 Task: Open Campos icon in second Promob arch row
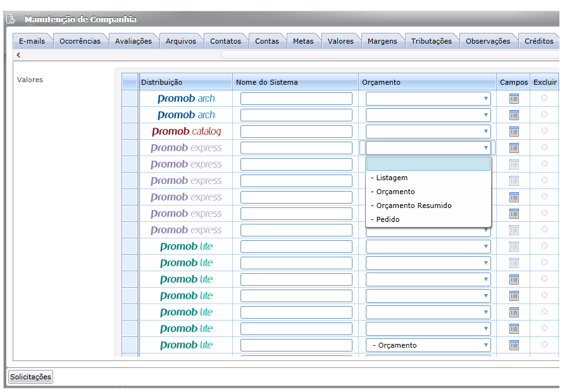[x=514, y=115]
